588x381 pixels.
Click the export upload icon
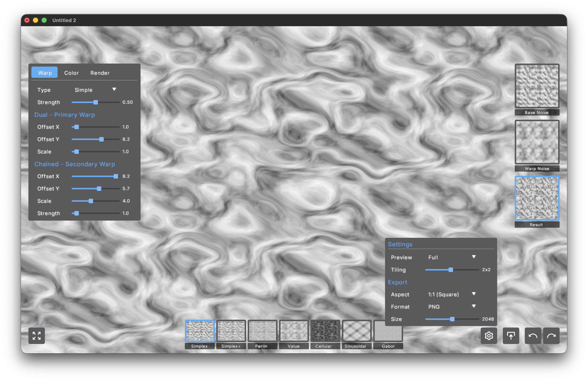pyautogui.click(x=511, y=336)
